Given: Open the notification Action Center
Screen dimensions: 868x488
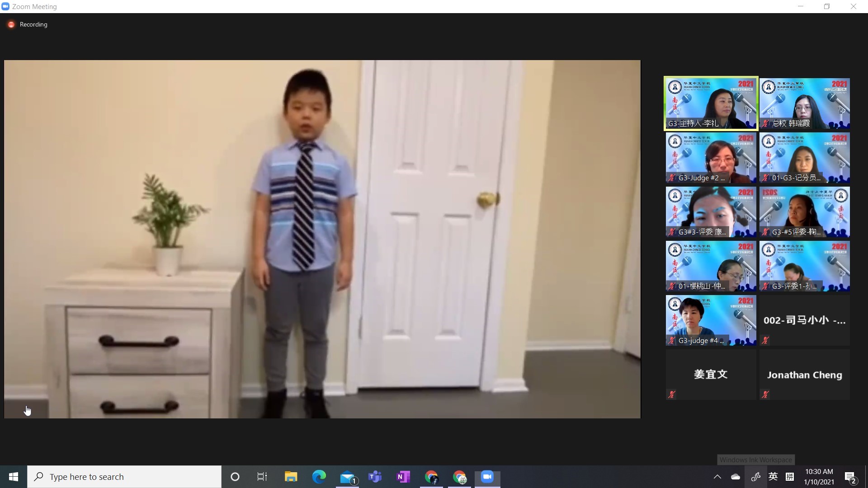Looking at the screenshot, I should click(x=850, y=477).
